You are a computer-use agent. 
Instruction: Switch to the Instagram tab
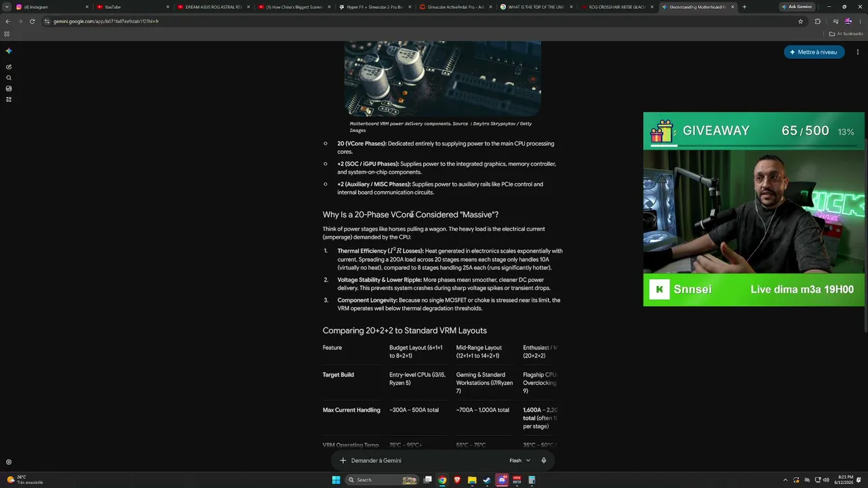click(x=53, y=7)
